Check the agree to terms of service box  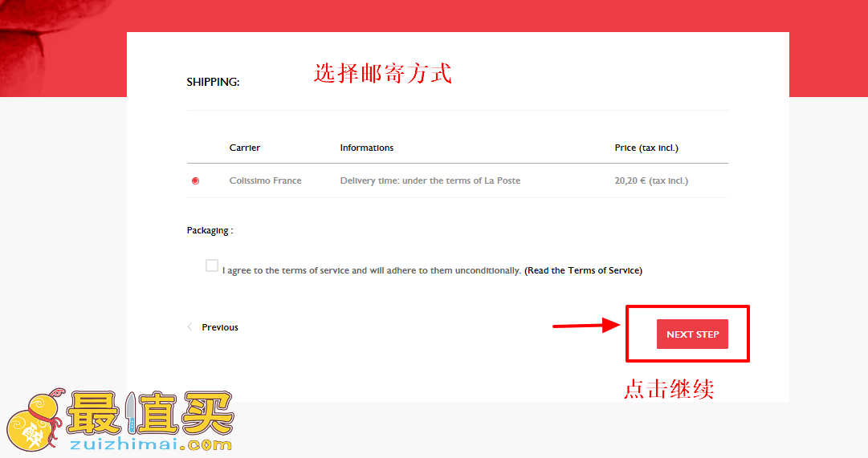211,265
